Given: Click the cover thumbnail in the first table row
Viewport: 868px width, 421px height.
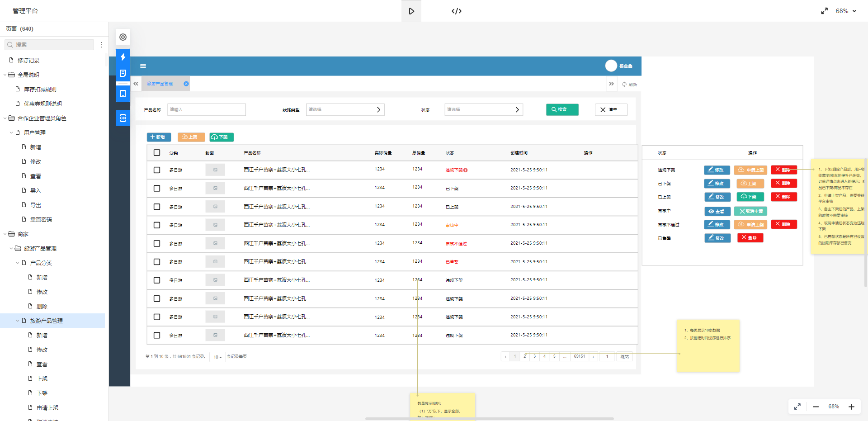Looking at the screenshot, I should click(215, 170).
